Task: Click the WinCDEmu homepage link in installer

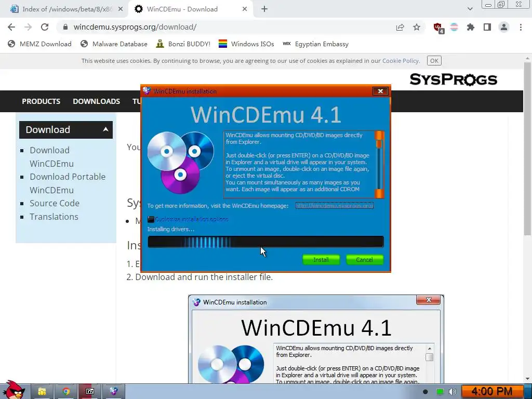Action: (x=334, y=206)
